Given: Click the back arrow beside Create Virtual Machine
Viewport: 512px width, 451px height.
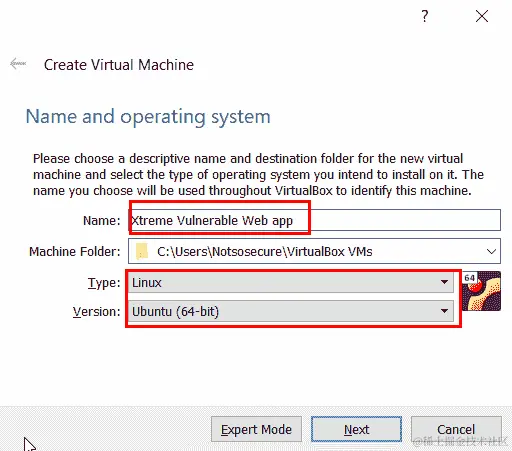Looking at the screenshot, I should (18, 63).
